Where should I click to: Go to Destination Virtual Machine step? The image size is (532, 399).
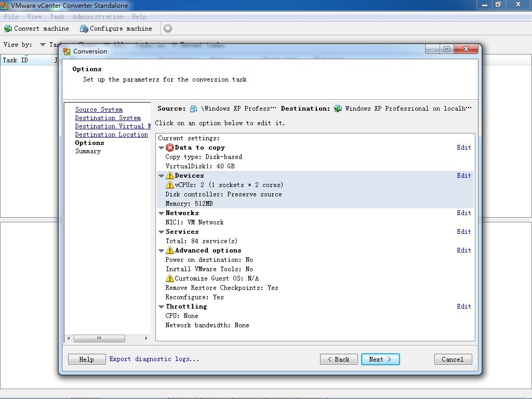coord(113,126)
